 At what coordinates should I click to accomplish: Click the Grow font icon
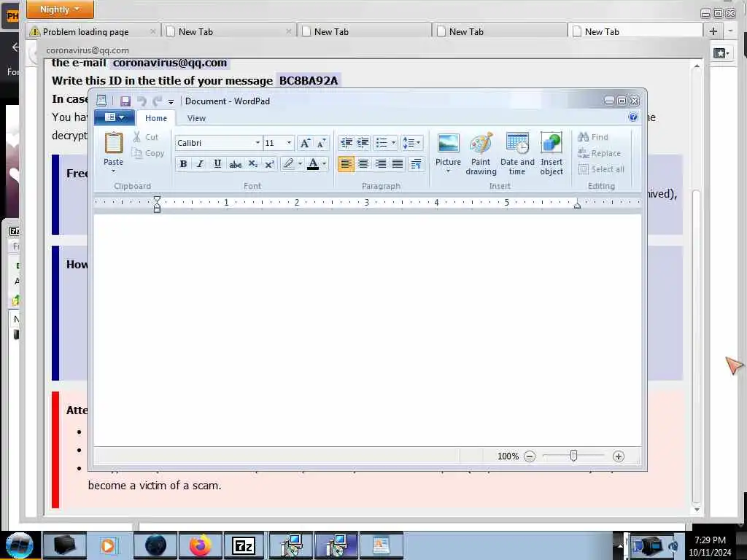(x=305, y=143)
